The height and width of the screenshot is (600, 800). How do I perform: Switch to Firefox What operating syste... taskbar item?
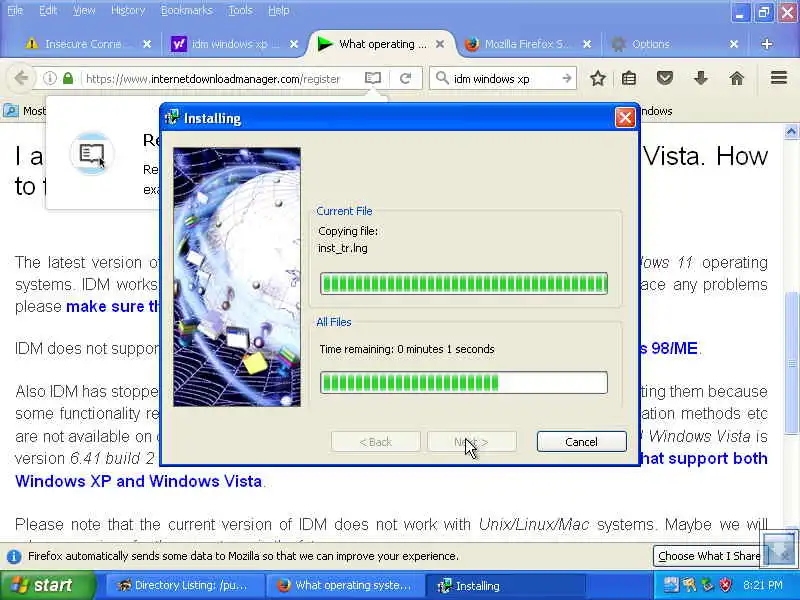click(x=346, y=585)
